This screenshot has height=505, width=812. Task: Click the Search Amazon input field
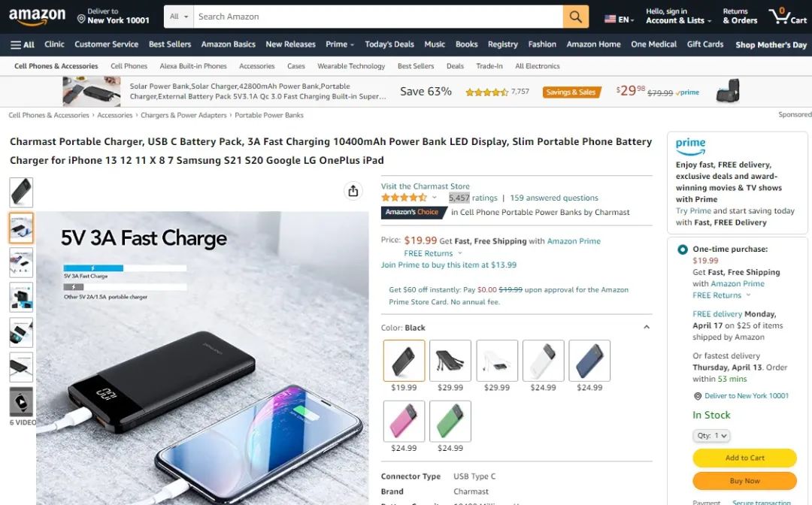[378, 17]
